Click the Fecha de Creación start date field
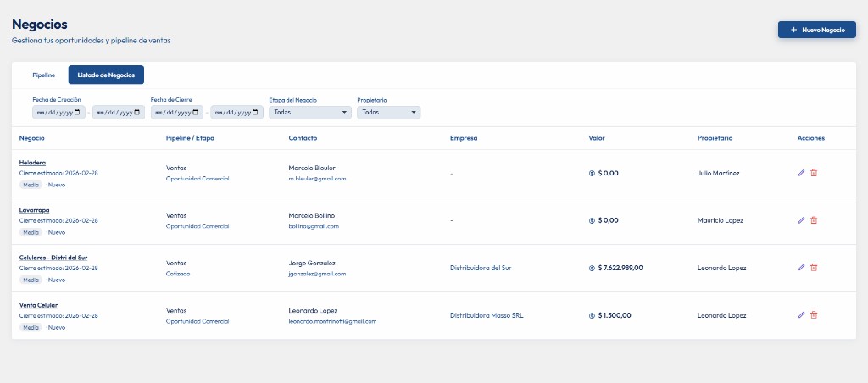The height and width of the screenshot is (383, 868). [x=58, y=113]
